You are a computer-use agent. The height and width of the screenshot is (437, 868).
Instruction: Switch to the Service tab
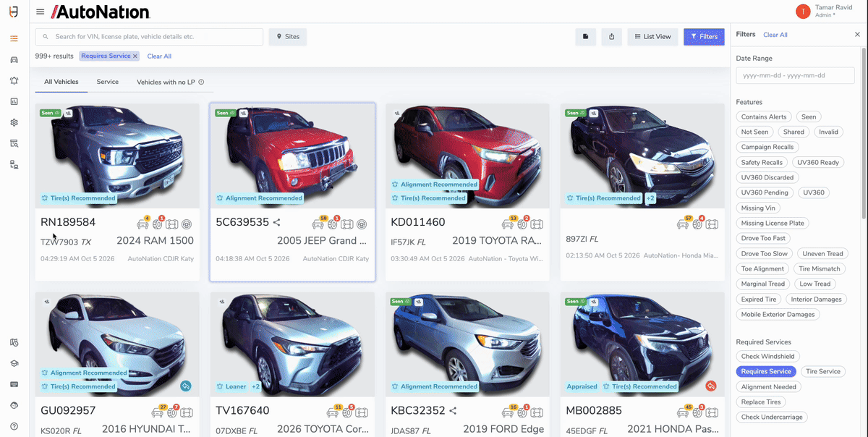click(108, 82)
